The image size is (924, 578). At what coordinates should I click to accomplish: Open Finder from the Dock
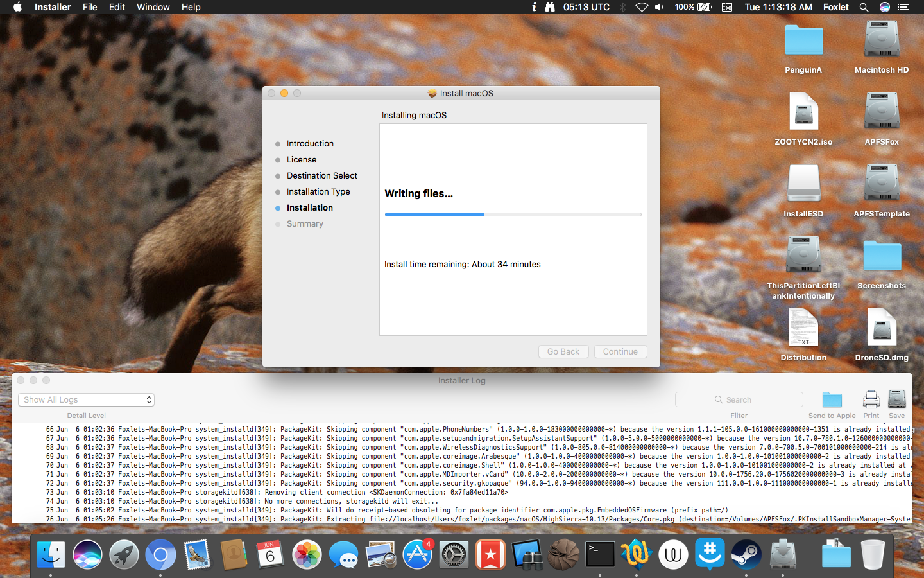coord(51,554)
